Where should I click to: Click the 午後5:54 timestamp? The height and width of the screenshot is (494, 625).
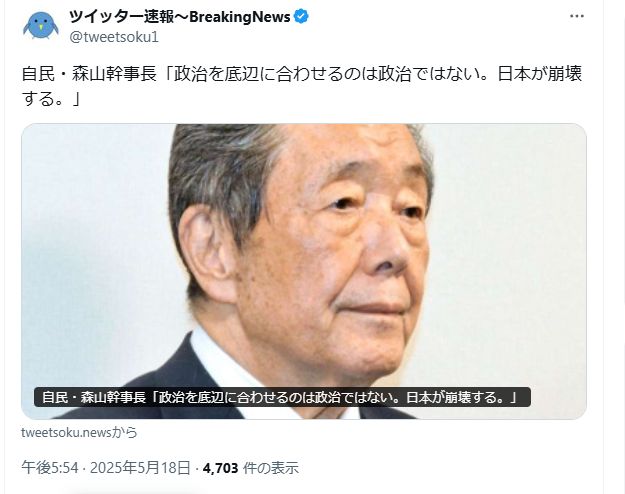click(x=50, y=468)
